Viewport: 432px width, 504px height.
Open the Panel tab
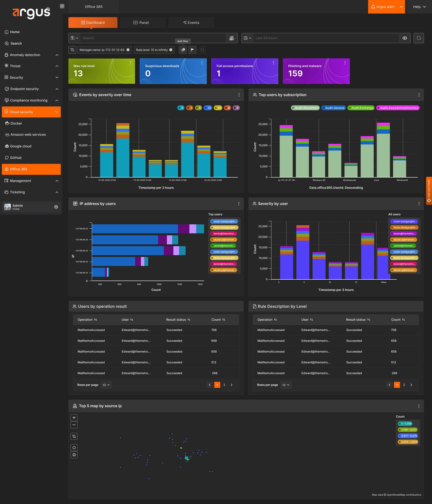[141, 23]
